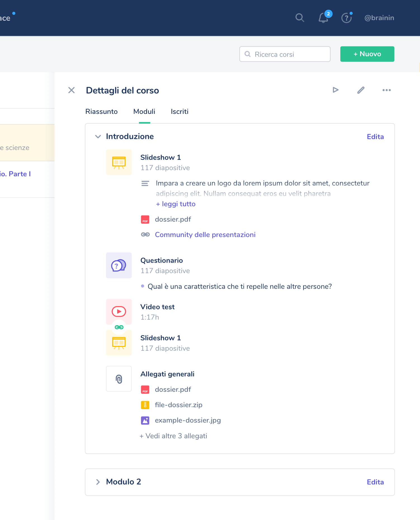
Task: Click the pencil edit course icon
Action: coord(361,90)
